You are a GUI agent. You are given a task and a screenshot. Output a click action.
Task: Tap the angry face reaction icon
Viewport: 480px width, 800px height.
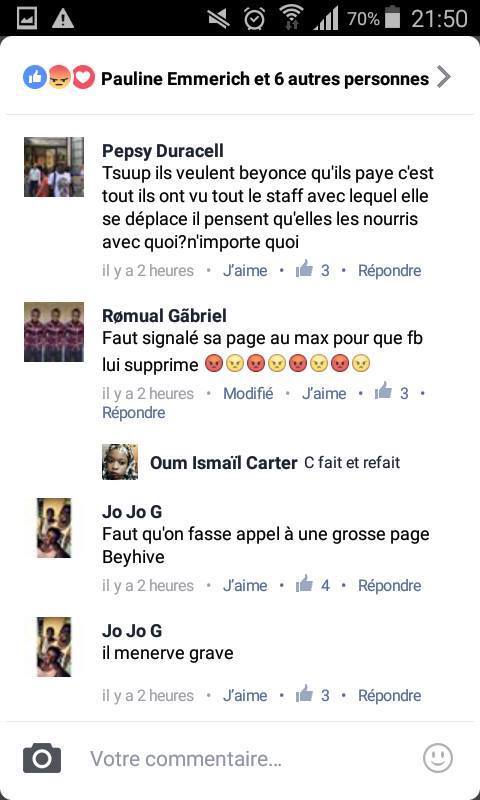pos(59,78)
